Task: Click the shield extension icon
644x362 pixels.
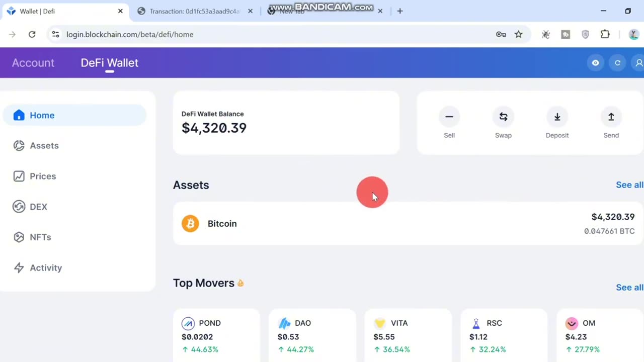Action: tap(585, 34)
